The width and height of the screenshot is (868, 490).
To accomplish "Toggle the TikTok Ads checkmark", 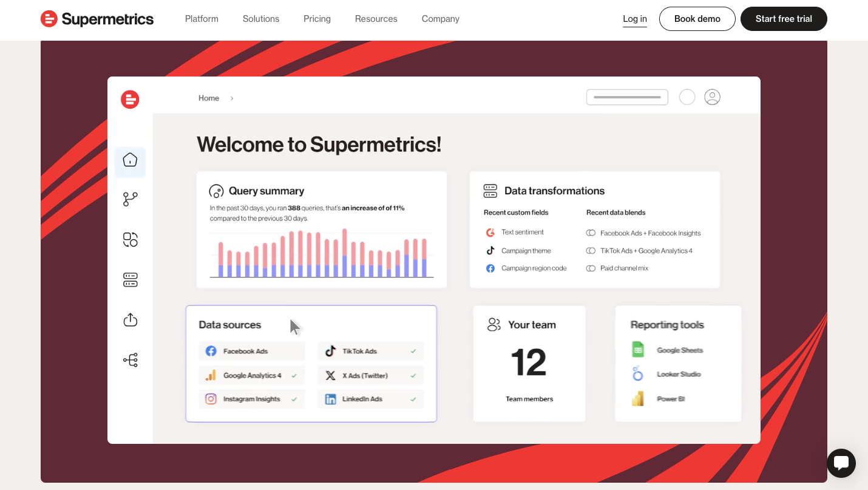I will tap(413, 351).
